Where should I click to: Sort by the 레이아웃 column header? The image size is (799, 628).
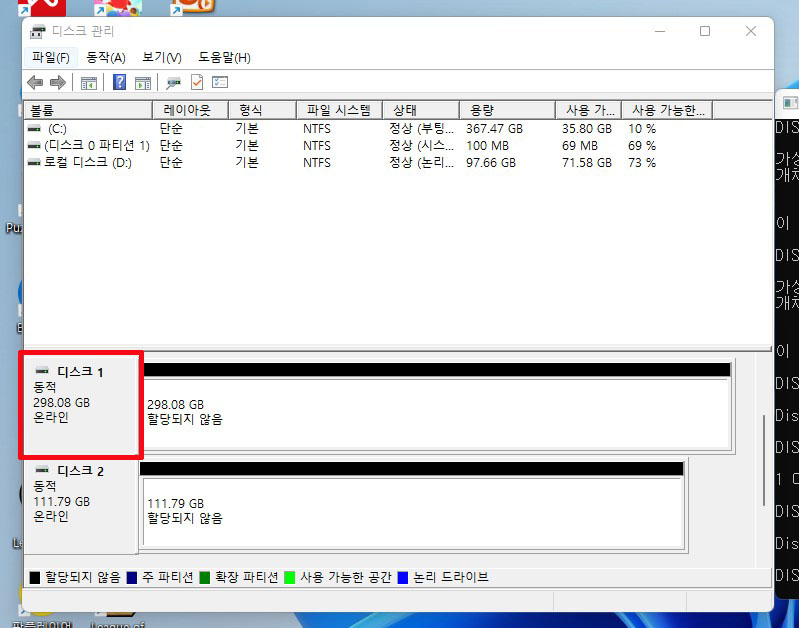(x=190, y=110)
